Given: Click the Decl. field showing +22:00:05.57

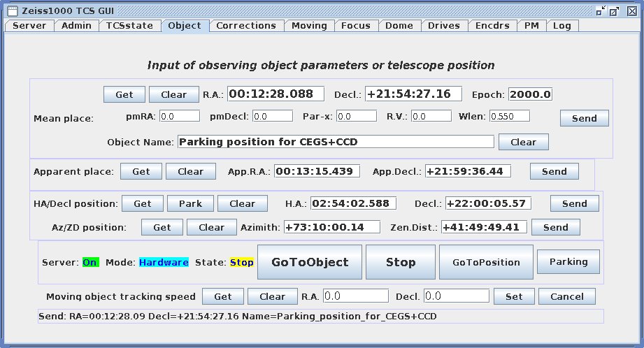Looking at the screenshot, I should 488,203.
